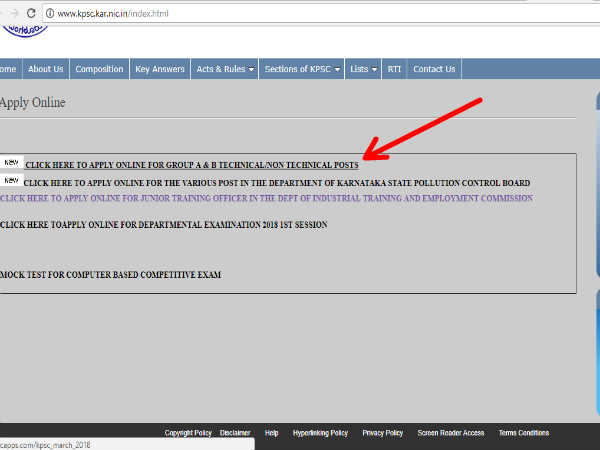Expand the Sections of KPSC dropdown
The width and height of the screenshot is (600, 450).
[x=302, y=69]
